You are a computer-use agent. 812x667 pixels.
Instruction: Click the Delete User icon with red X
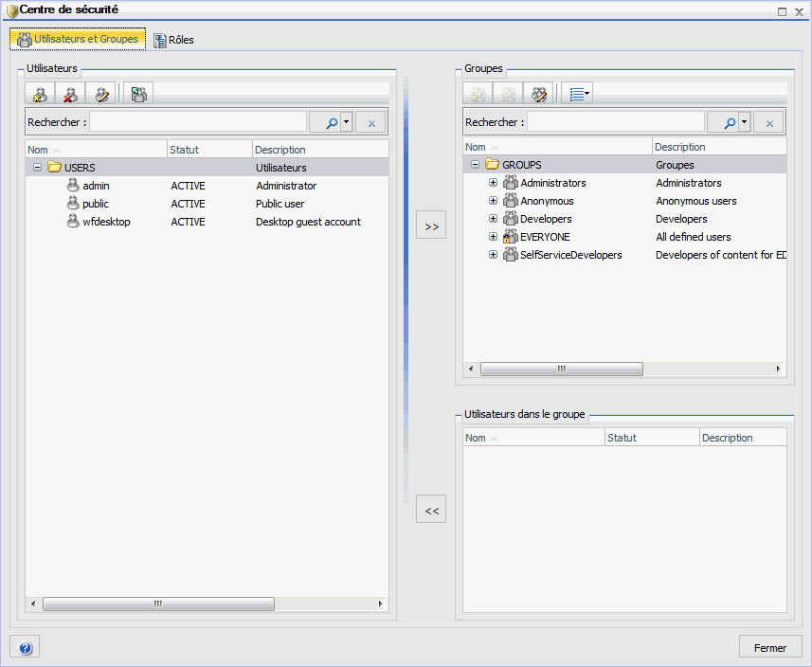(70, 94)
